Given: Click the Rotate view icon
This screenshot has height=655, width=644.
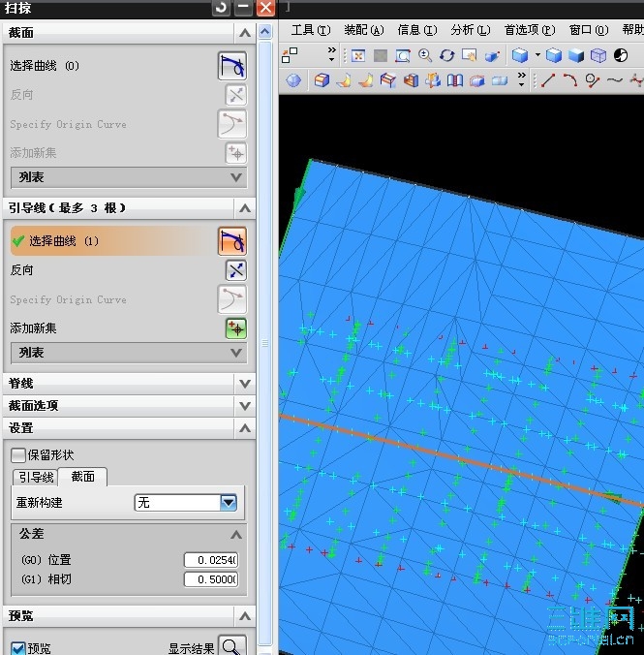Looking at the screenshot, I should (x=447, y=55).
